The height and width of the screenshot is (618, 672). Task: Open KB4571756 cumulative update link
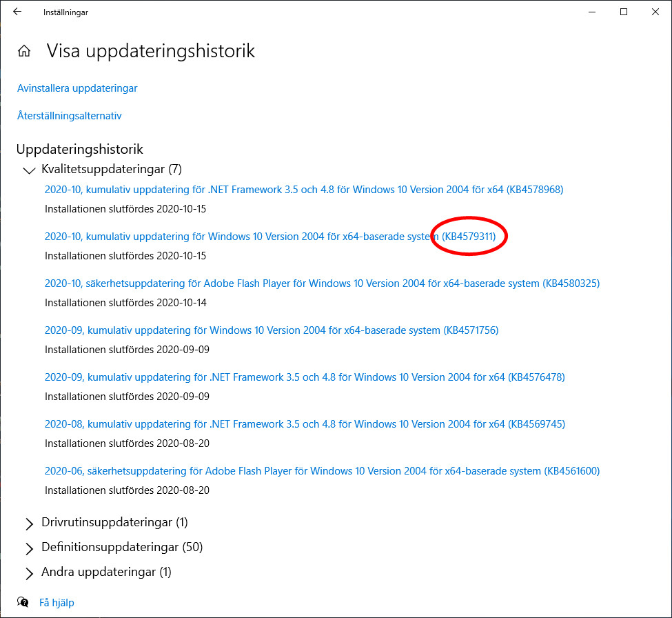[x=271, y=330]
